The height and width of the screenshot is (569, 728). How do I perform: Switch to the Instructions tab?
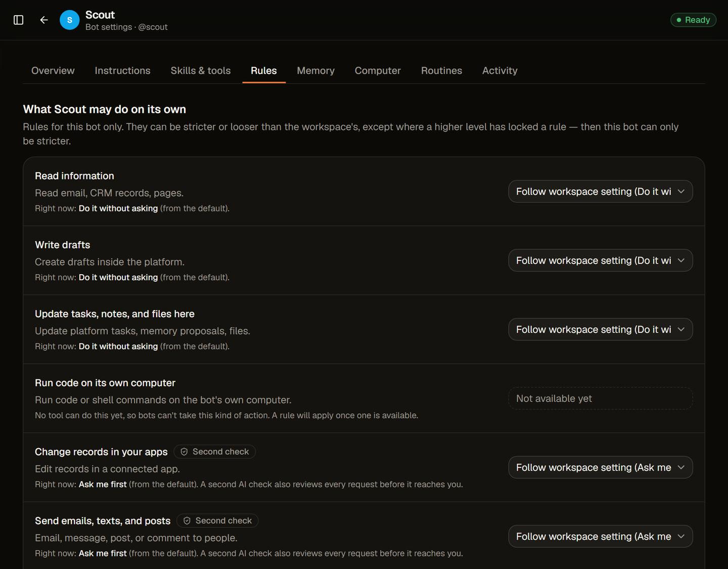(122, 70)
